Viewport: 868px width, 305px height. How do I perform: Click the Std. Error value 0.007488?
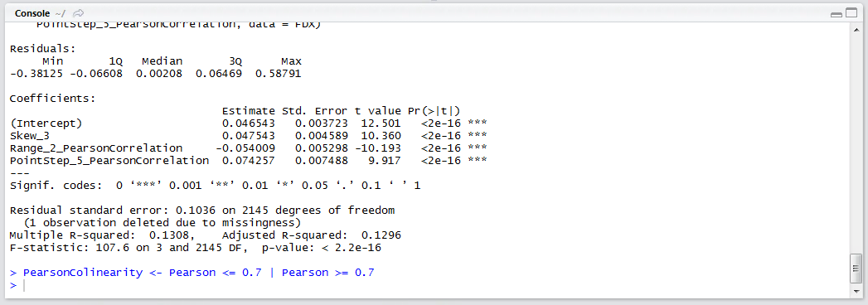(x=322, y=161)
